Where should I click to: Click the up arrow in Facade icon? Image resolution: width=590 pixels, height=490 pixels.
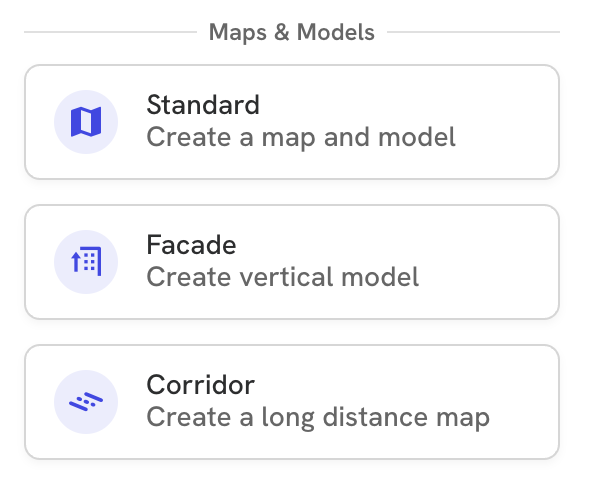point(76,262)
